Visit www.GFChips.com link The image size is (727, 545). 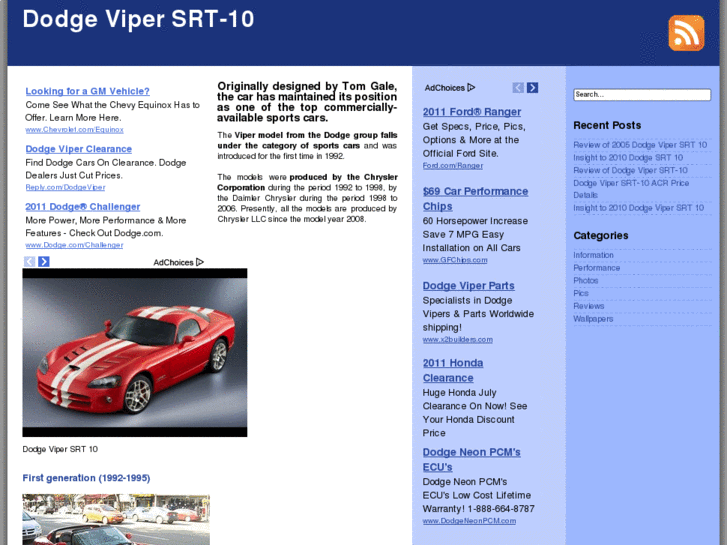455,260
